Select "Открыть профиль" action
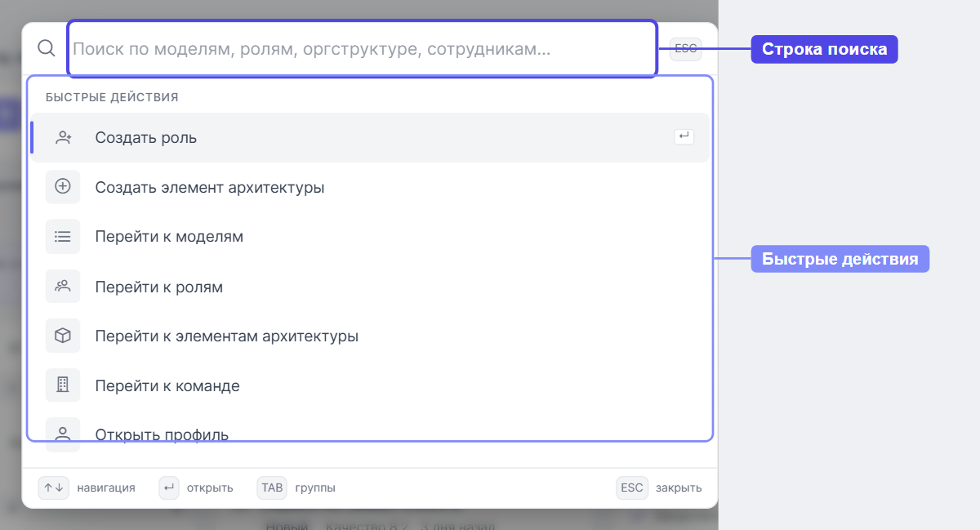980x530 pixels. [370, 434]
